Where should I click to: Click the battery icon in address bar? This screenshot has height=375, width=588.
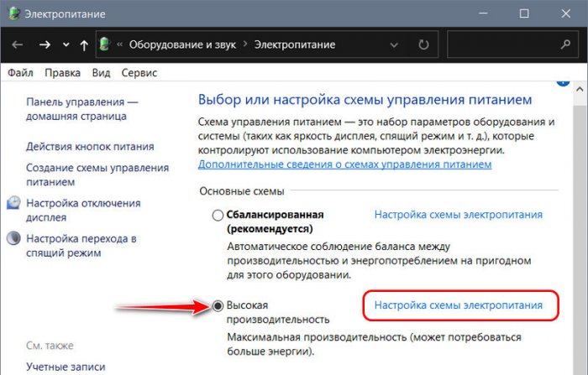click(105, 44)
